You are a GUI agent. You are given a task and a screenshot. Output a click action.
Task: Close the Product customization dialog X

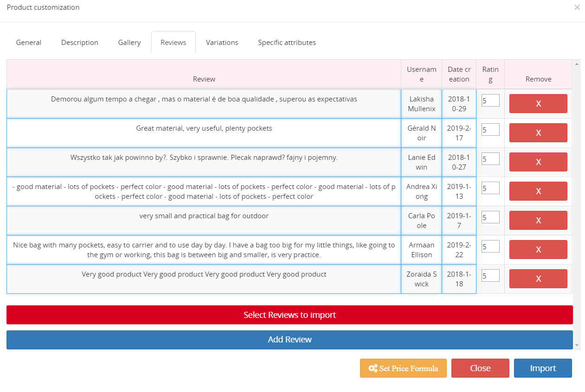[x=577, y=7]
